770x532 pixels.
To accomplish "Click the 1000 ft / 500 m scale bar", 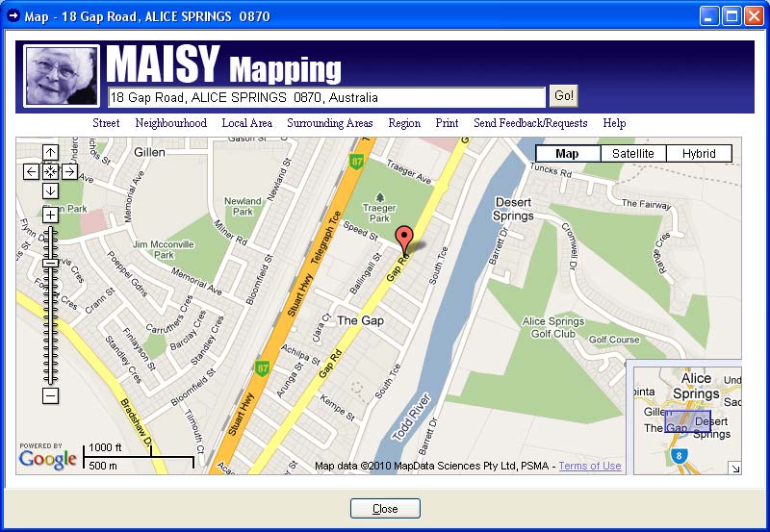I will (139, 456).
